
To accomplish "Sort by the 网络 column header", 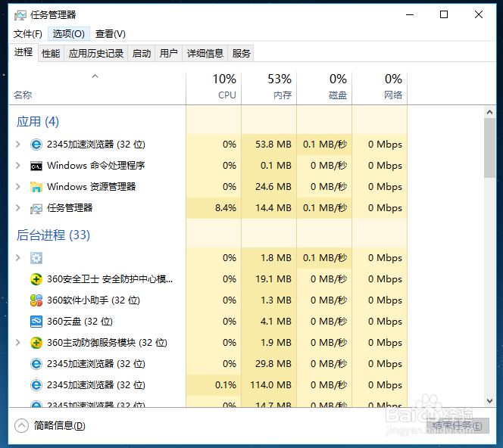I will [380, 87].
